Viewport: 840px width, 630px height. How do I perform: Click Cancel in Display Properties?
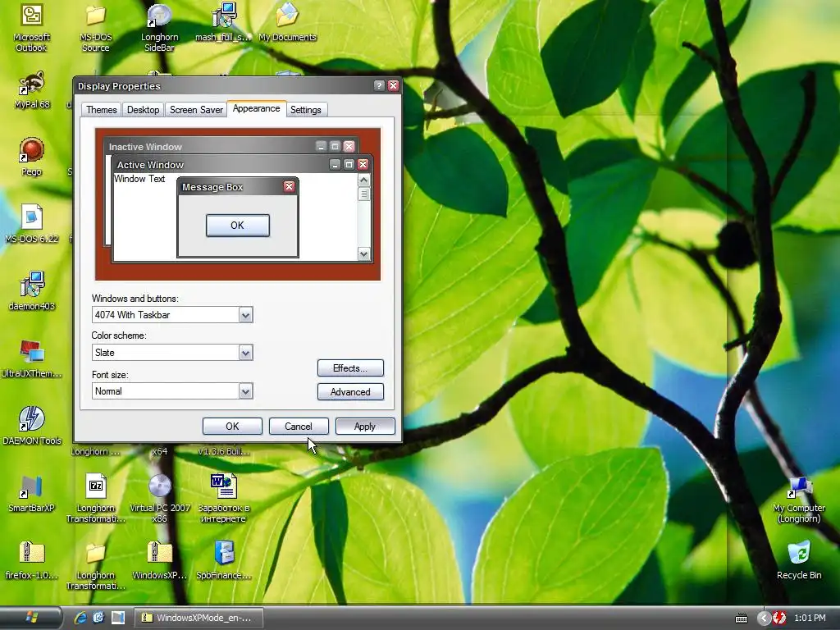point(299,427)
